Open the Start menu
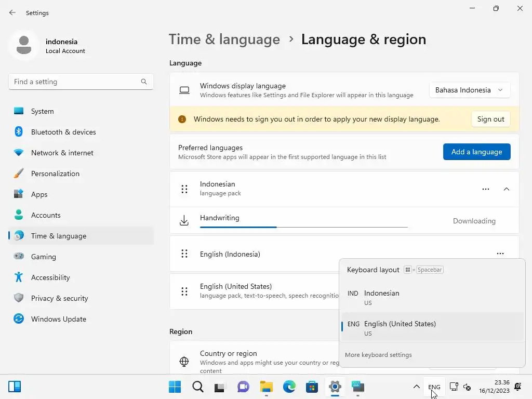 coord(175,387)
